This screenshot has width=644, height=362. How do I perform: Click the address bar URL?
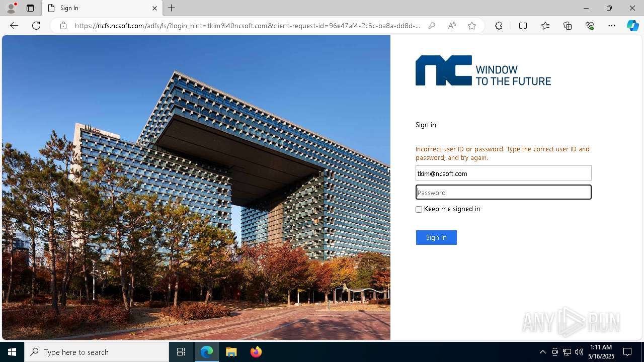click(x=247, y=26)
